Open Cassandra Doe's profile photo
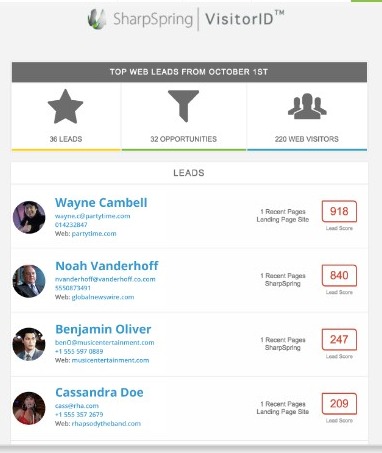 point(29,408)
